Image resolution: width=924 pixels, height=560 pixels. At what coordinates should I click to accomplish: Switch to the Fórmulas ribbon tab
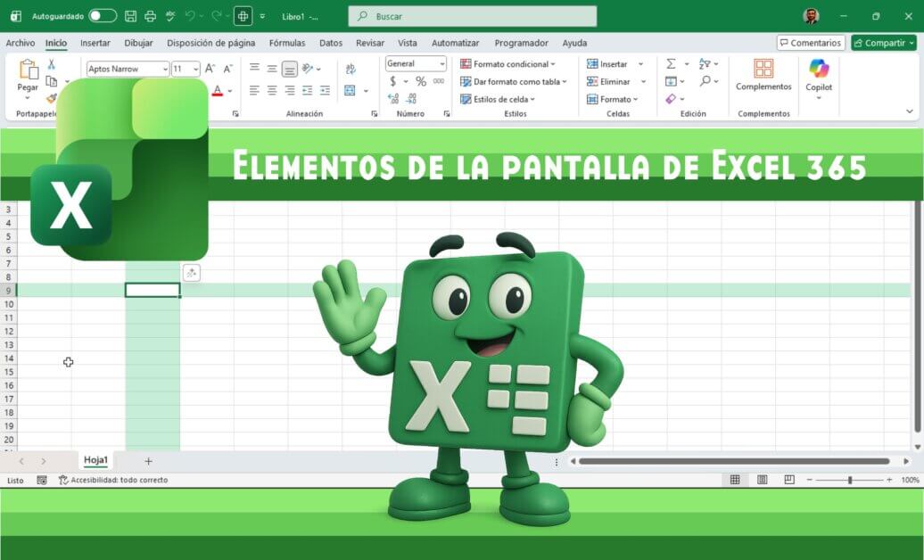pyautogui.click(x=287, y=43)
